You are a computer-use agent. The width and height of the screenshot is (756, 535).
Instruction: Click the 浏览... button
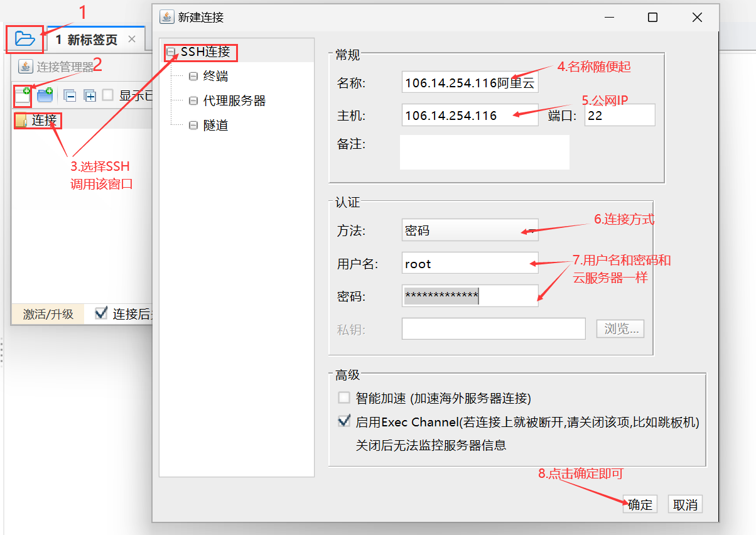click(620, 328)
